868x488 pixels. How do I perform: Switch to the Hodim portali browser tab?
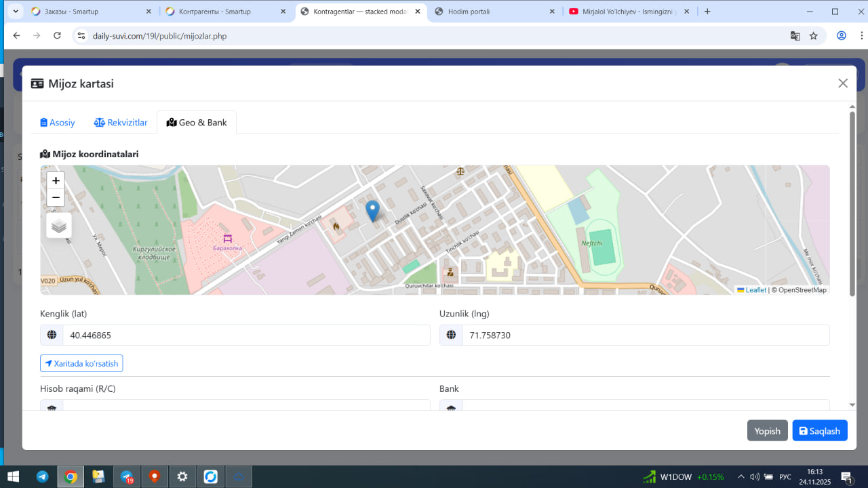coord(496,12)
